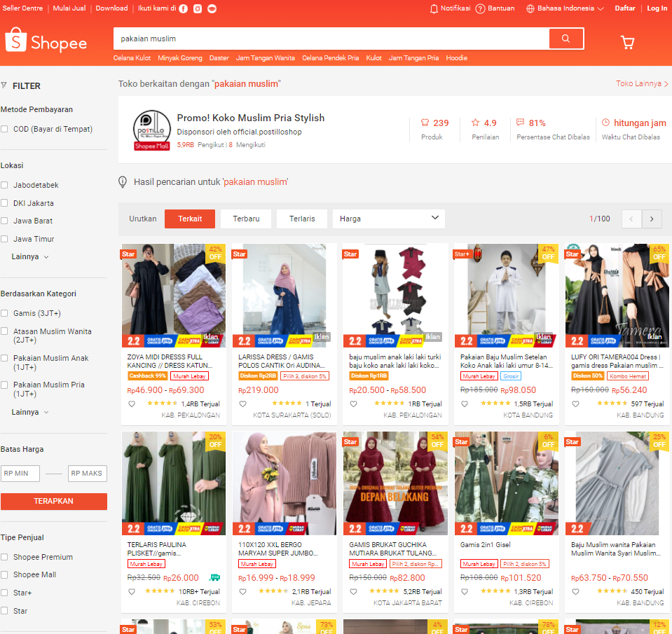Screen dimensions: 672x634
Task: Click the Notifikasi bell icon
Action: tap(434, 8)
